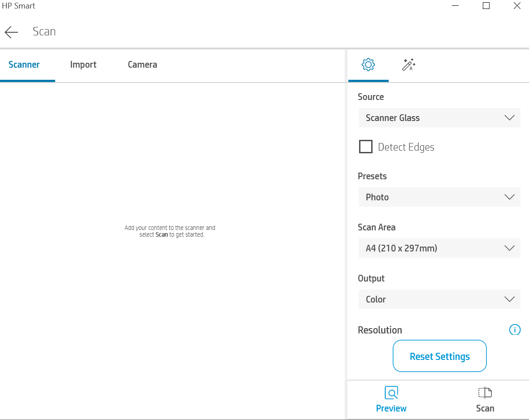Expand the Presets dropdown set to Photo

coord(439,197)
